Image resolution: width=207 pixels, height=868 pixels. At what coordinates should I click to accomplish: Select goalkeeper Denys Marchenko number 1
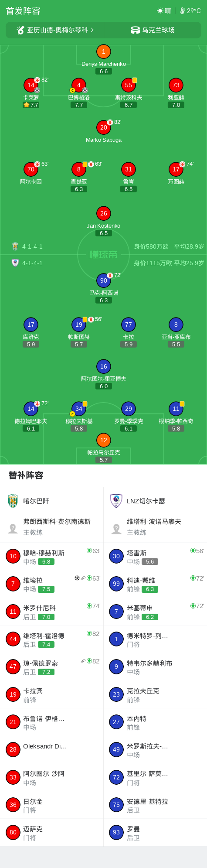click(x=104, y=52)
